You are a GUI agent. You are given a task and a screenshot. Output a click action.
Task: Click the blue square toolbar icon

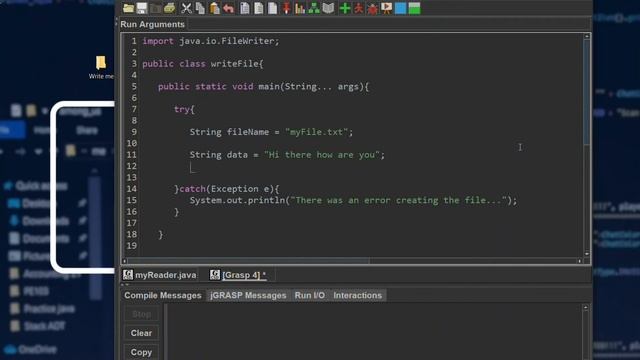400,8
